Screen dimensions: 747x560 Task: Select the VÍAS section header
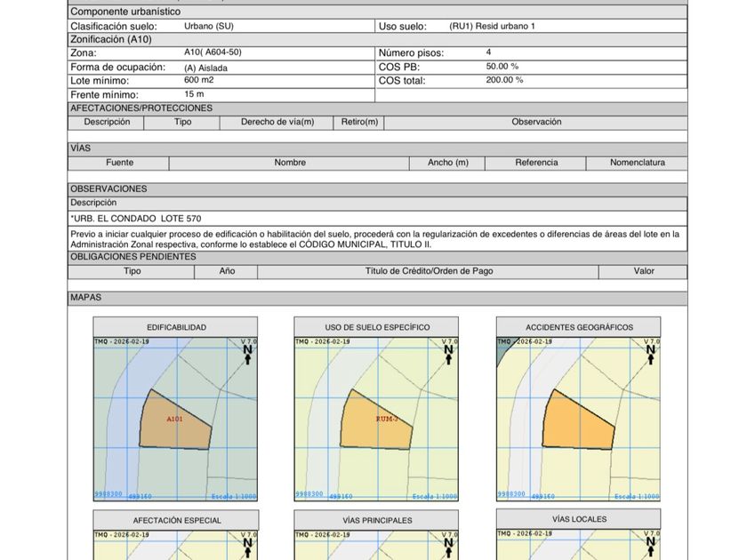tap(377, 148)
